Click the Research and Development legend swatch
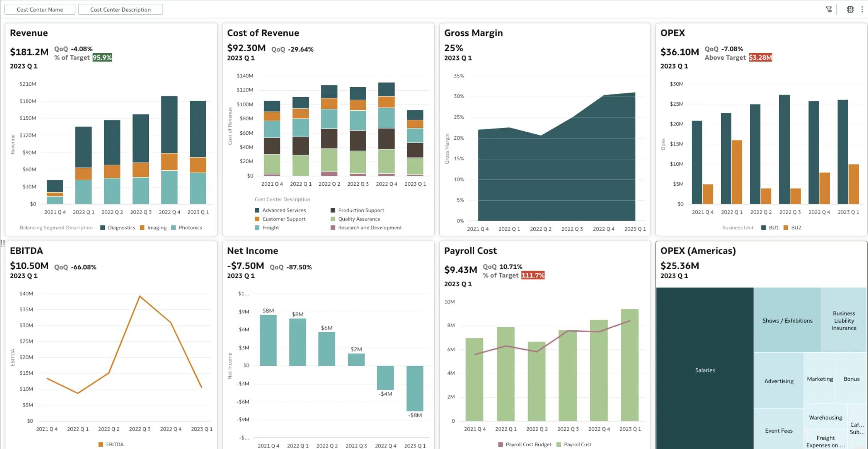The height and width of the screenshot is (449, 868). (x=333, y=227)
